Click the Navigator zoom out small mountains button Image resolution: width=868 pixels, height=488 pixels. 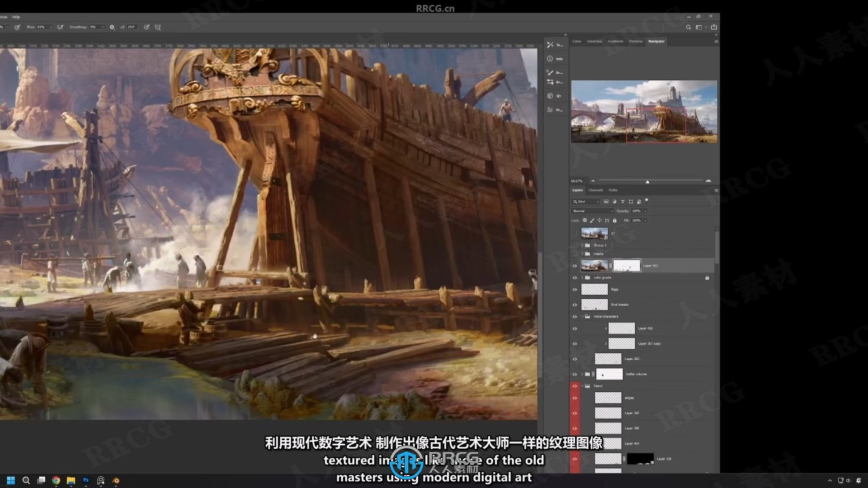[593, 181]
